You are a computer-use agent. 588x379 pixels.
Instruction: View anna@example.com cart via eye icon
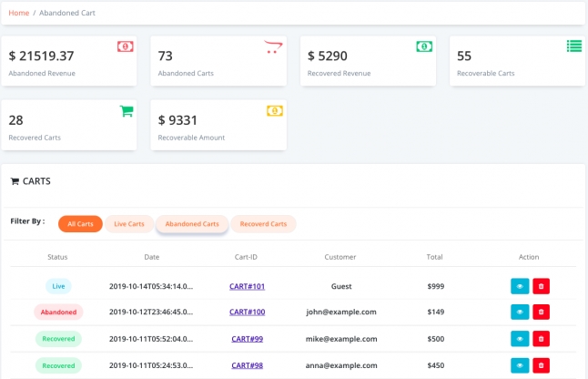(520, 365)
